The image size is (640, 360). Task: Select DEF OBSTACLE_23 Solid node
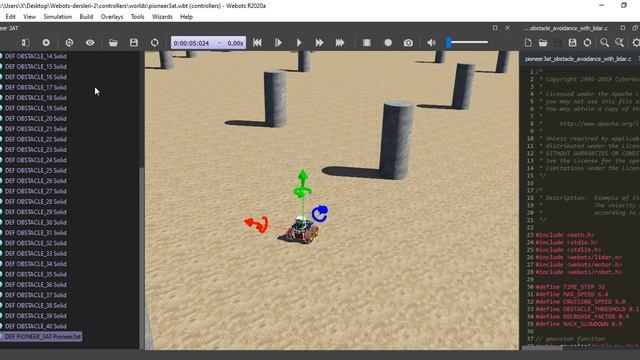36,149
